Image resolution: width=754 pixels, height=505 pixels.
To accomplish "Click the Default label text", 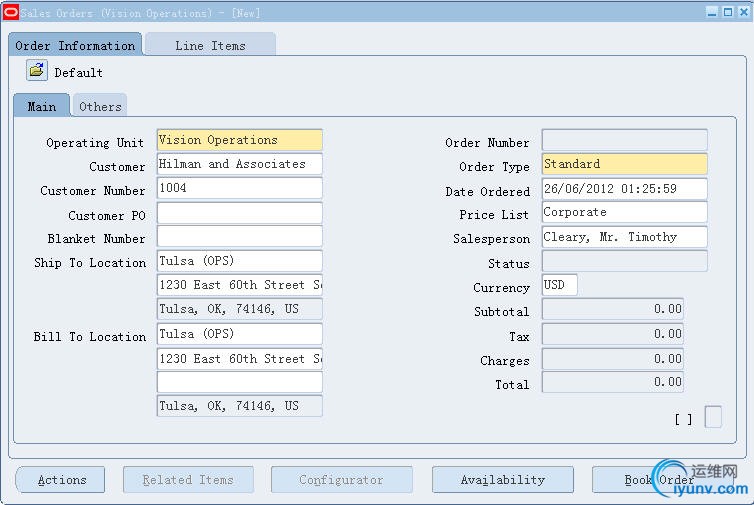I will pos(78,73).
